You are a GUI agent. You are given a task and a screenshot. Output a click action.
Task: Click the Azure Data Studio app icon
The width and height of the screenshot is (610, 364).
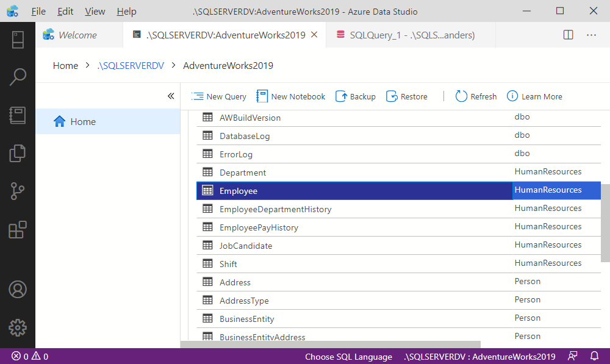pyautogui.click(x=13, y=11)
